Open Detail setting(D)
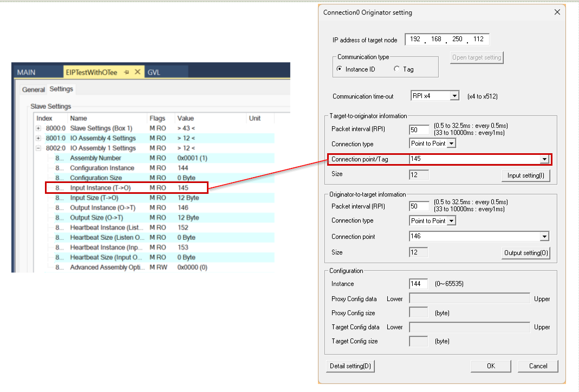Screen dimensions: 579x392 pyautogui.click(x=350, y=366)
